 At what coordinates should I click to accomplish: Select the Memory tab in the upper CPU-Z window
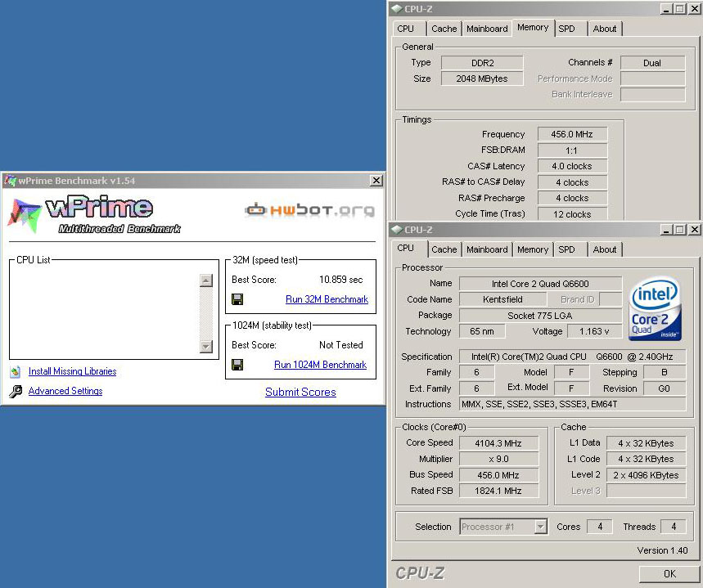pyautogui.click(x=533, y=27)
